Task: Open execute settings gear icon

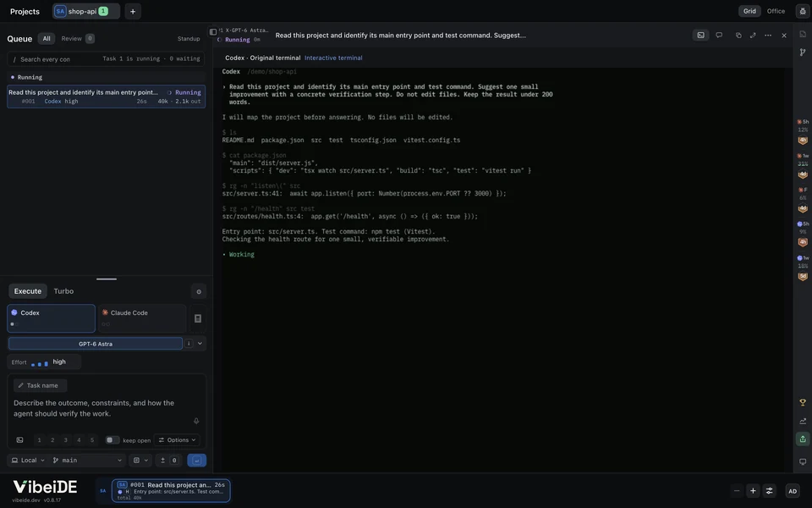Action: pyautogui.click(x=199, y=291)
